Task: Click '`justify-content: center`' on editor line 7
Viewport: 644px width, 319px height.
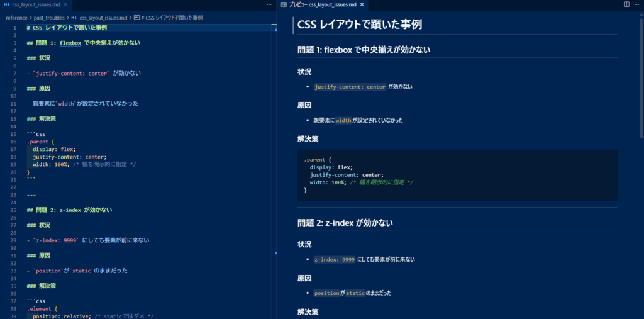Action: pyautogui.click(x=71, y=73)
